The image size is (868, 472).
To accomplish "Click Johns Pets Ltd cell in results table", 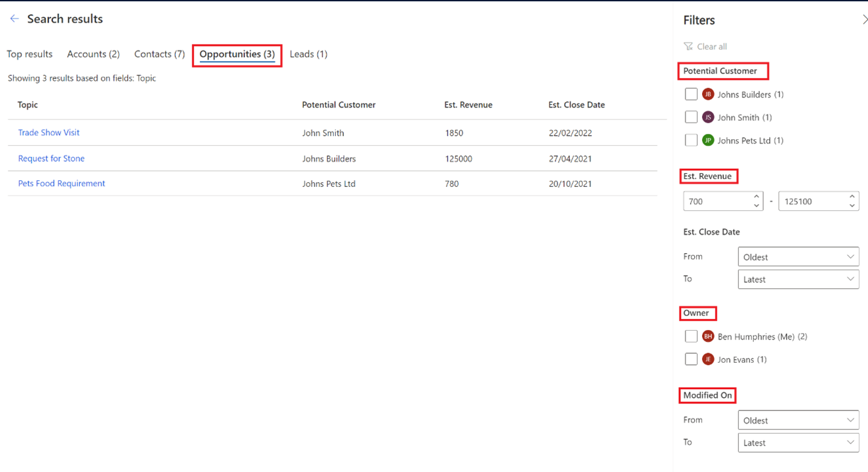I will (x=329, y=184).
